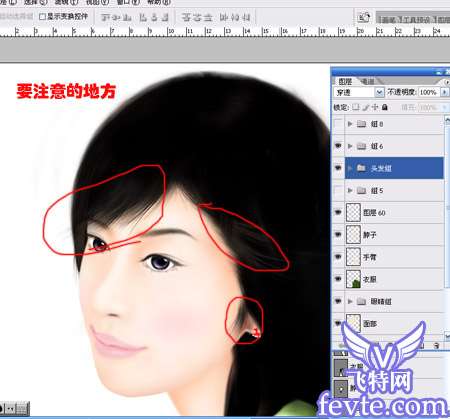Screen dimensions: 450x419
Task: Click the align horizontal centers icon
Action: (x=154, y=17)
